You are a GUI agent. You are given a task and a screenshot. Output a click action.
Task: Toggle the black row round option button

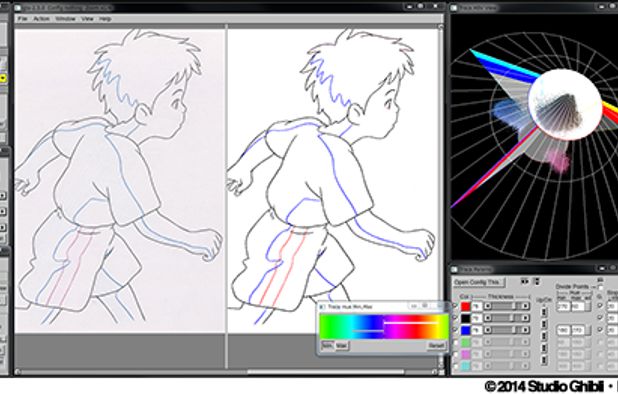tap(600, 318)
